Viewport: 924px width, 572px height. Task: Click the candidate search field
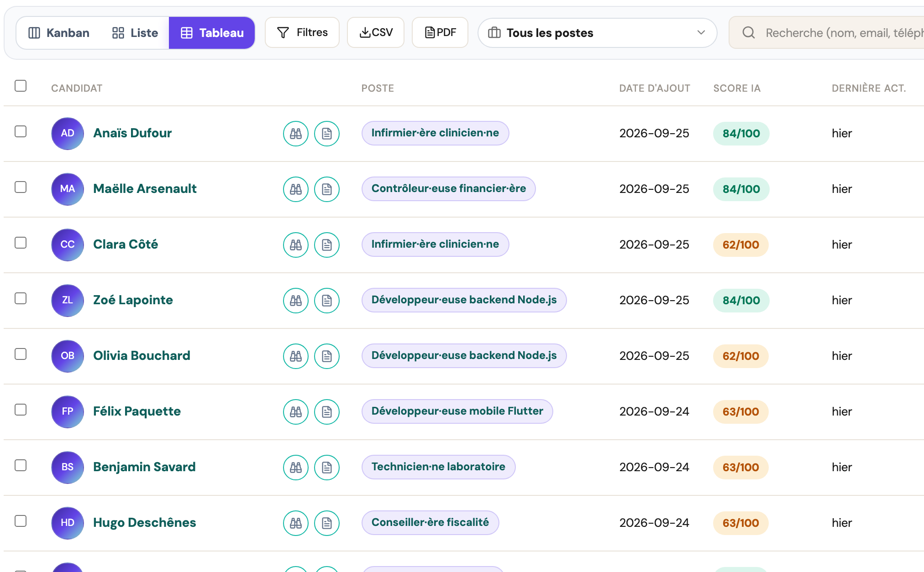tap(826, 32)
